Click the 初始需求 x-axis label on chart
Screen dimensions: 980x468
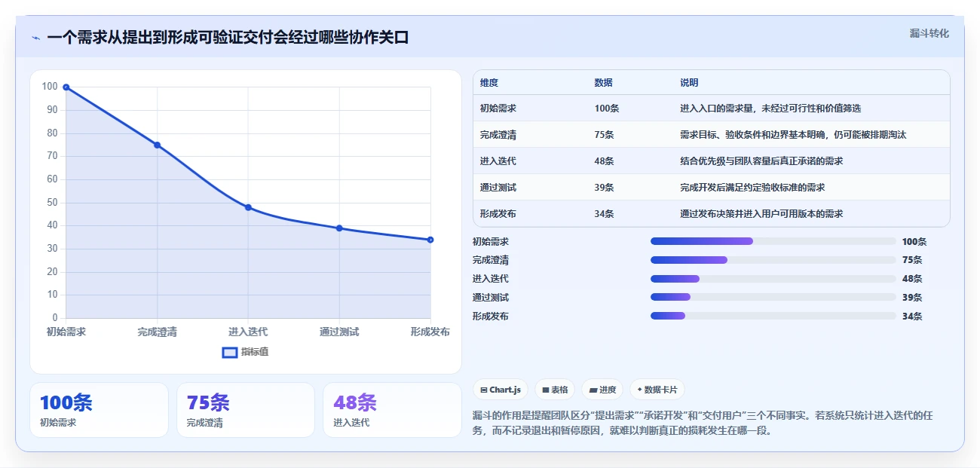(66, 332)
